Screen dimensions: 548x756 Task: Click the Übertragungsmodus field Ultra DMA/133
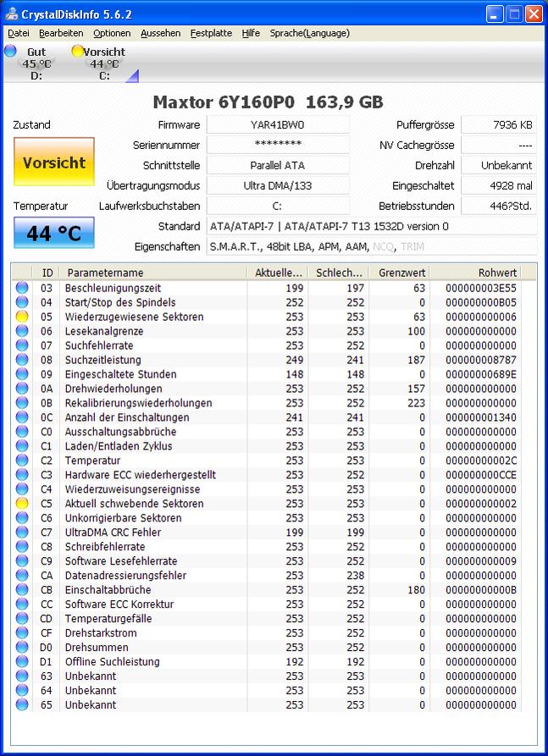(278, 185)
